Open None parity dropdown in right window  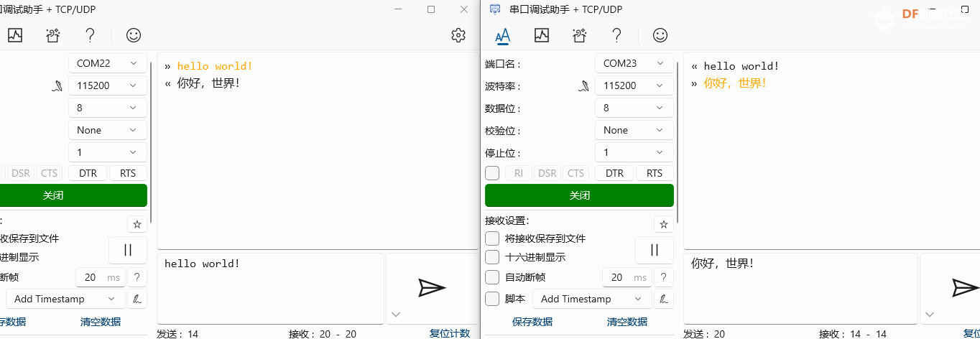(634, 130)
